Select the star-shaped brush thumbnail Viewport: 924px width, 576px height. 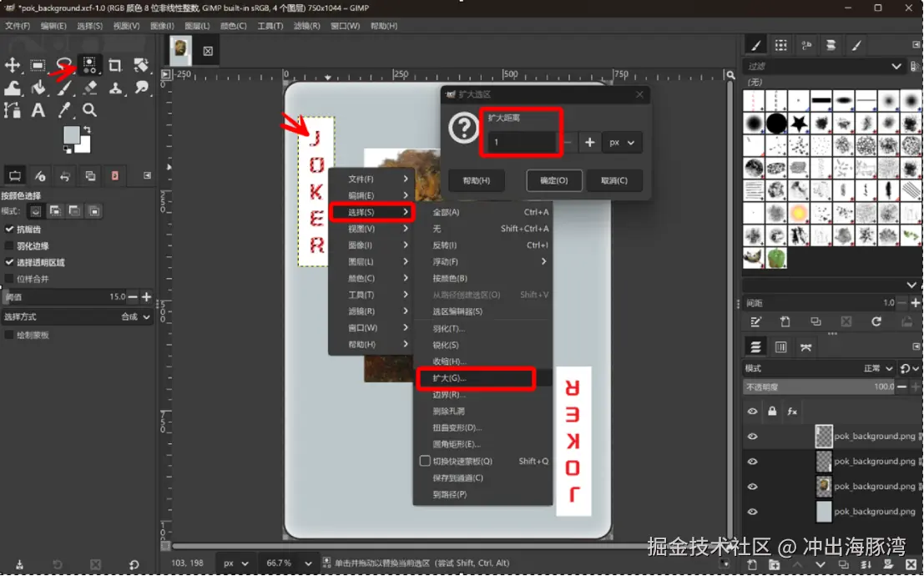coord(799,124)
